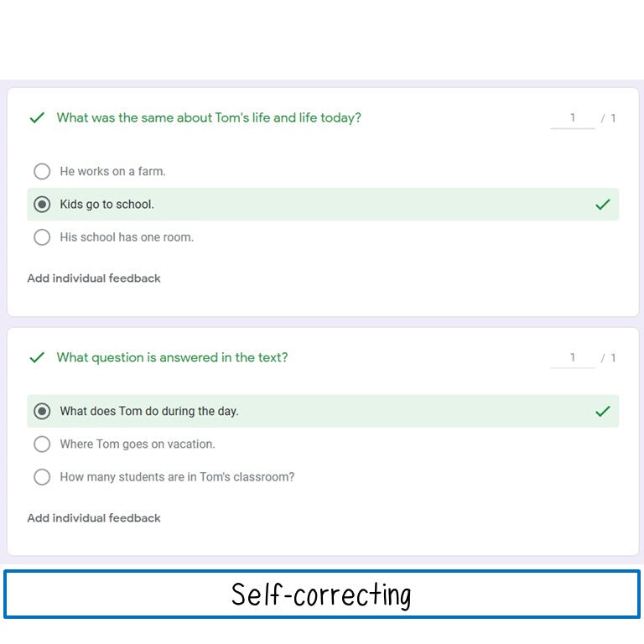Click the 'Self-correcting' banner
The image size is (644, 644).
click(322, 595)
